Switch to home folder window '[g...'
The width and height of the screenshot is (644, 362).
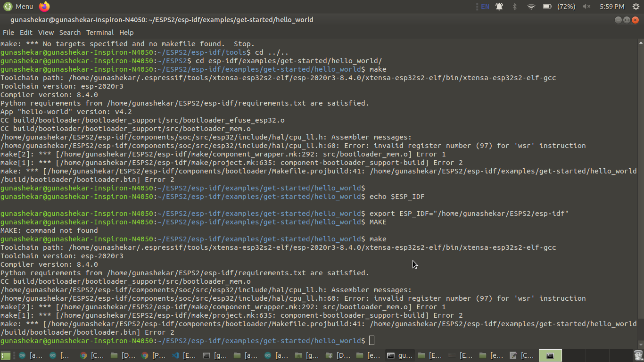(306, 355)
